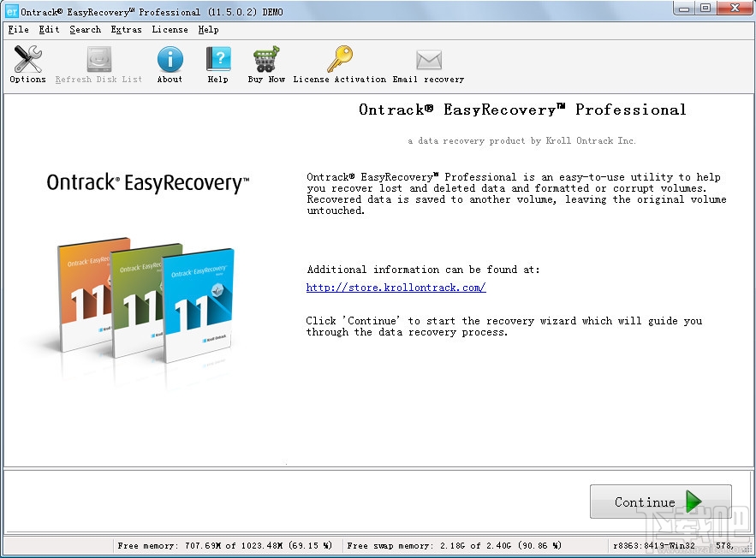756x558 pixels.
Task: Open License Activation key icon
Action: click(339, 59)
